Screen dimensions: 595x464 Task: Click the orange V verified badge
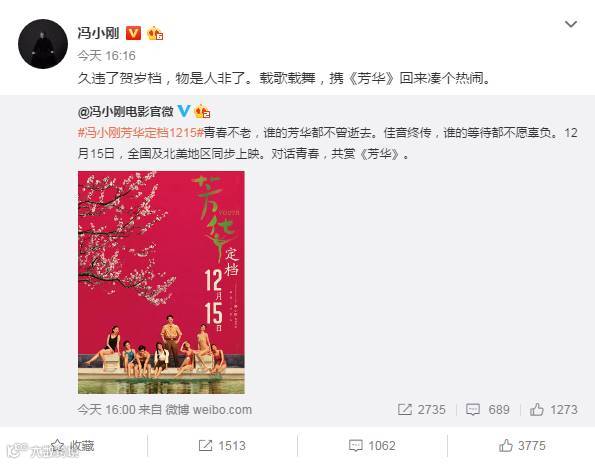coord(133,33)
